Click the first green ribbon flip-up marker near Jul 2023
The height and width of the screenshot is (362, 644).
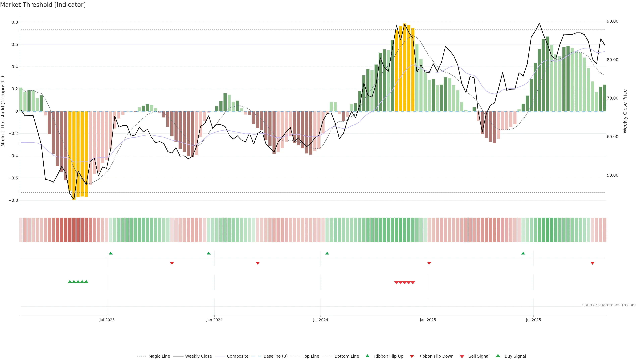click(111, 253)
